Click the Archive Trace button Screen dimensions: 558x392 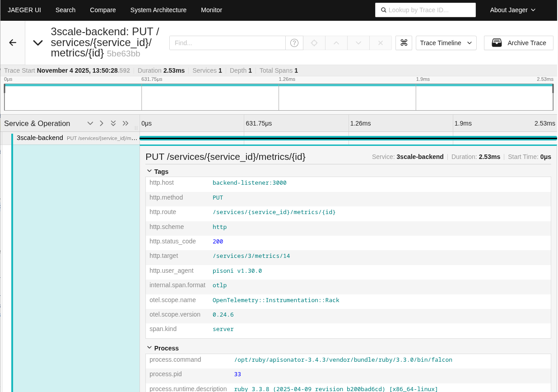(518, 43)
